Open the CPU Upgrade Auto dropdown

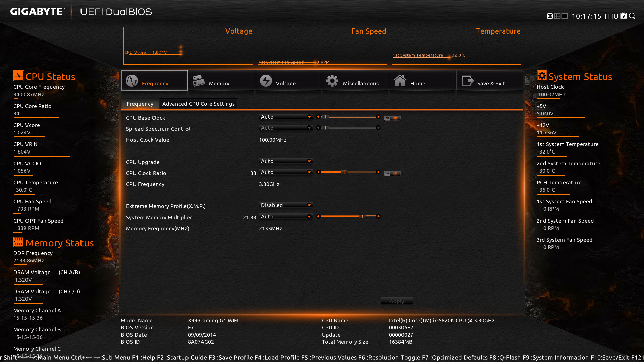[286, 161]
